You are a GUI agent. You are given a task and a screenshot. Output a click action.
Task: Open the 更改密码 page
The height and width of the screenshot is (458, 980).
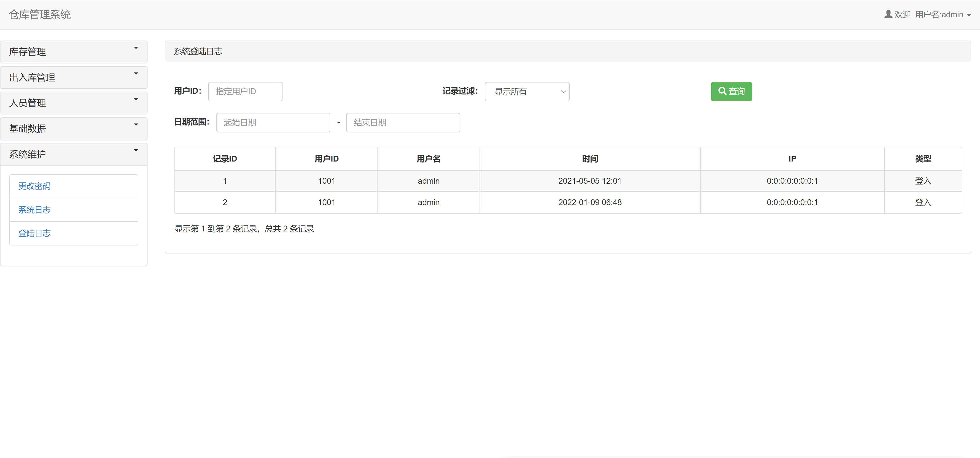pyautogui.click(x=34, y=186)
